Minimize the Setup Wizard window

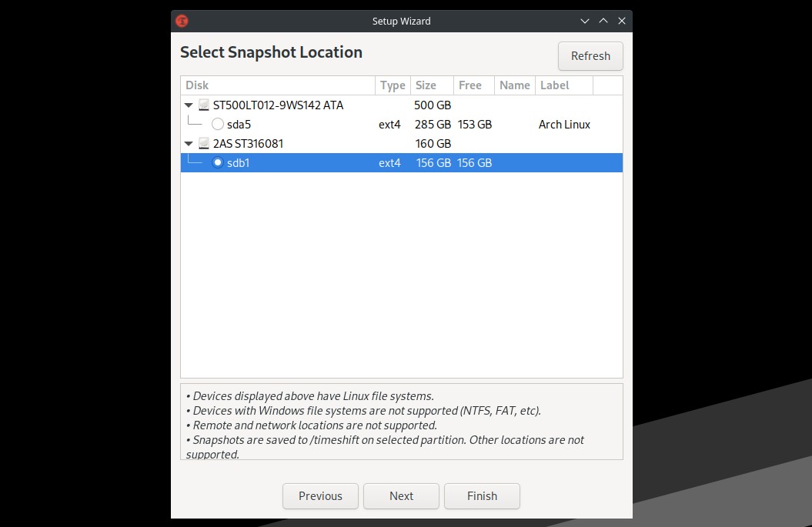tap(585, 22)
